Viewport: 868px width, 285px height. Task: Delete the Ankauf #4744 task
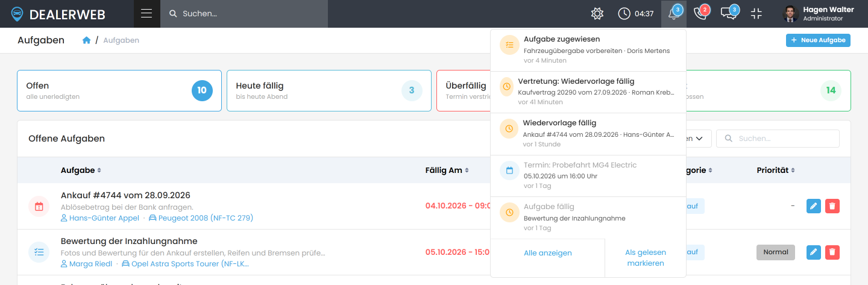pyautogui.click(x=832, y=206)
